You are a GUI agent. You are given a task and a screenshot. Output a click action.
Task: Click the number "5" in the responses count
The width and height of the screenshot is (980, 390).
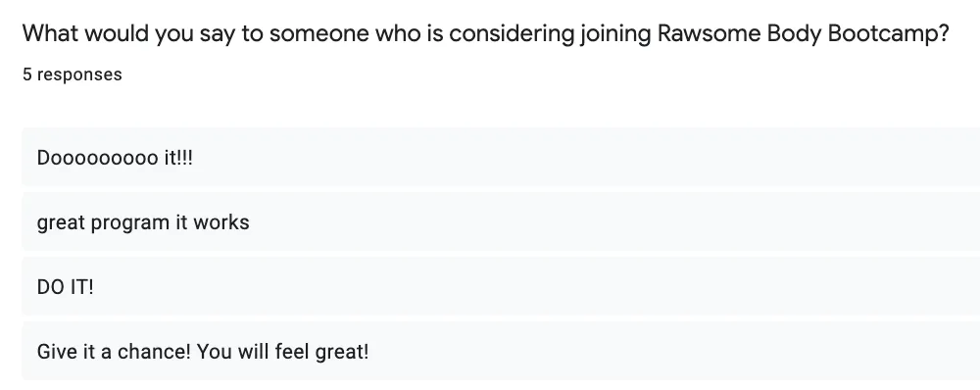click(27, 74)
